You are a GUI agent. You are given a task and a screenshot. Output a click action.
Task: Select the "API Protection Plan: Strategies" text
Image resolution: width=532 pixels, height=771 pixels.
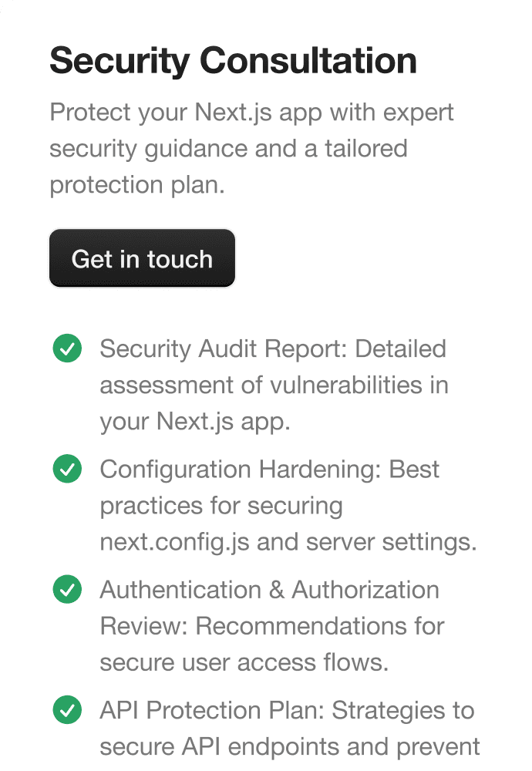[287, 710]
